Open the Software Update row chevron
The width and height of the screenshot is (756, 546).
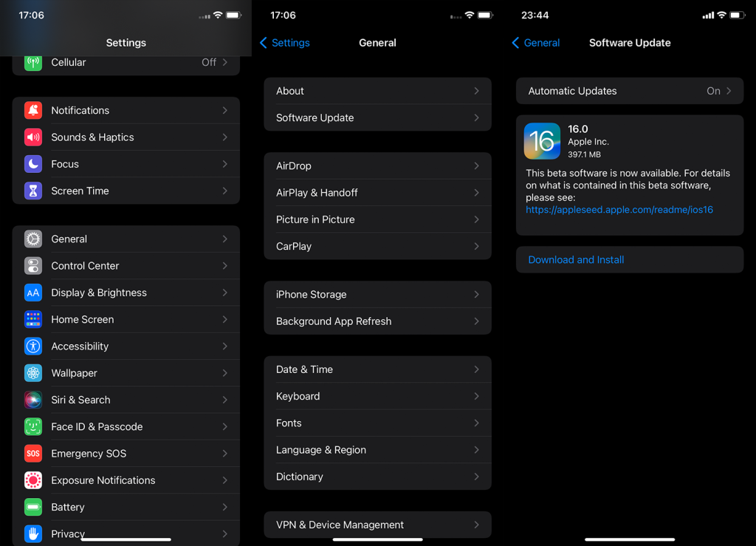click(x=476, y=117)
